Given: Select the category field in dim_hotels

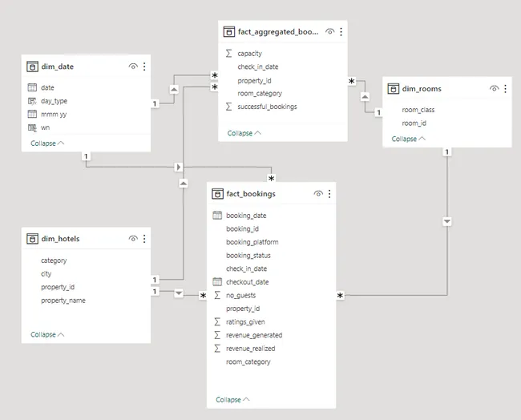Looking at the screenshot, I should [x=54, y=260].
